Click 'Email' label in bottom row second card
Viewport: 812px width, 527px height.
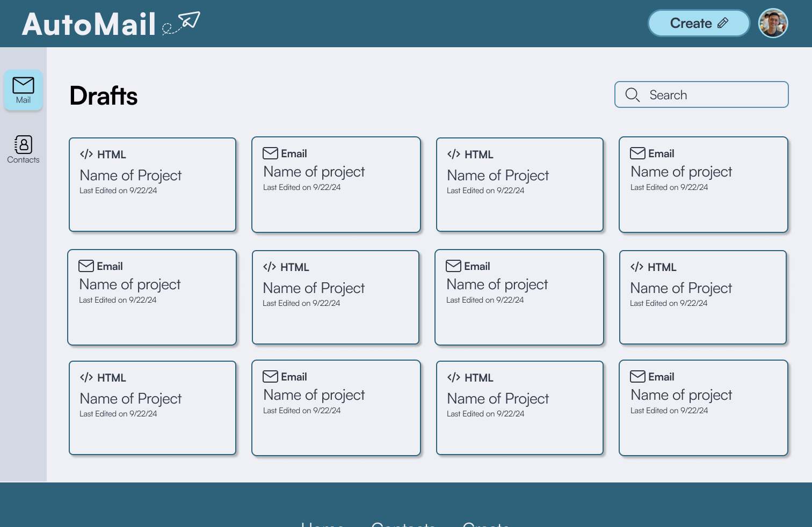(294, 377)
